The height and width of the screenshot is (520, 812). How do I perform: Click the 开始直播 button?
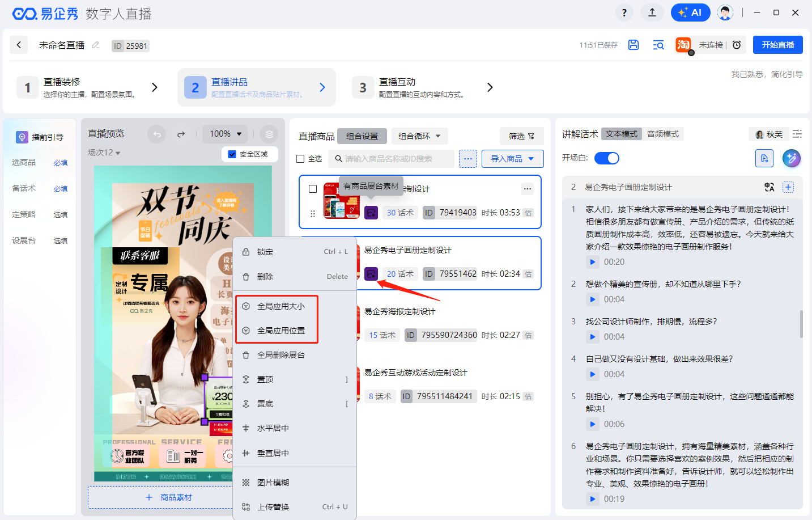point(778,45)
